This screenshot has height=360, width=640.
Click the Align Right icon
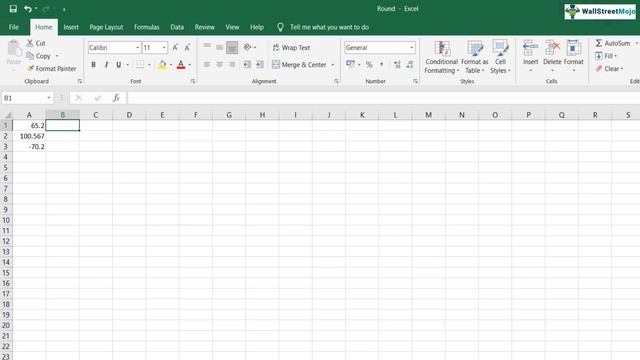232,64
